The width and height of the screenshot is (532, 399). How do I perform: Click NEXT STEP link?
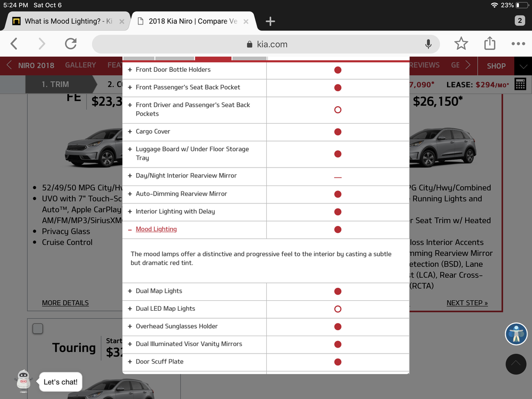pos(467,303)
